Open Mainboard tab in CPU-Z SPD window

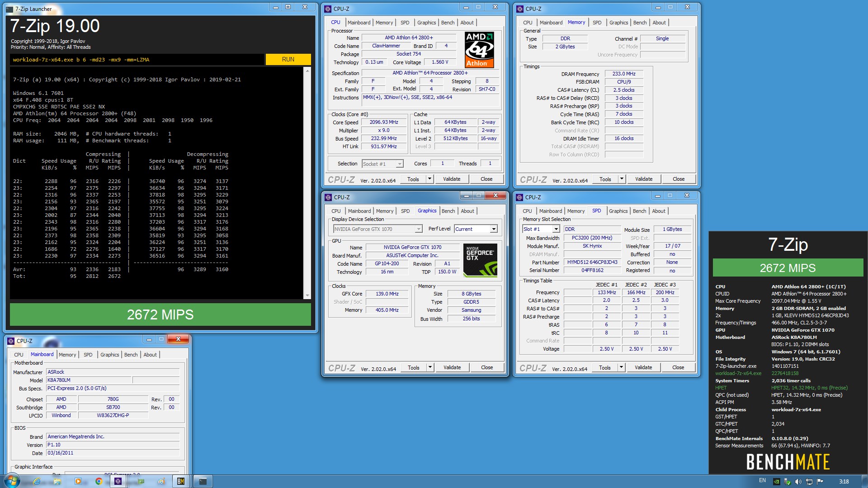pyautogui.click(x=551, y=211)
